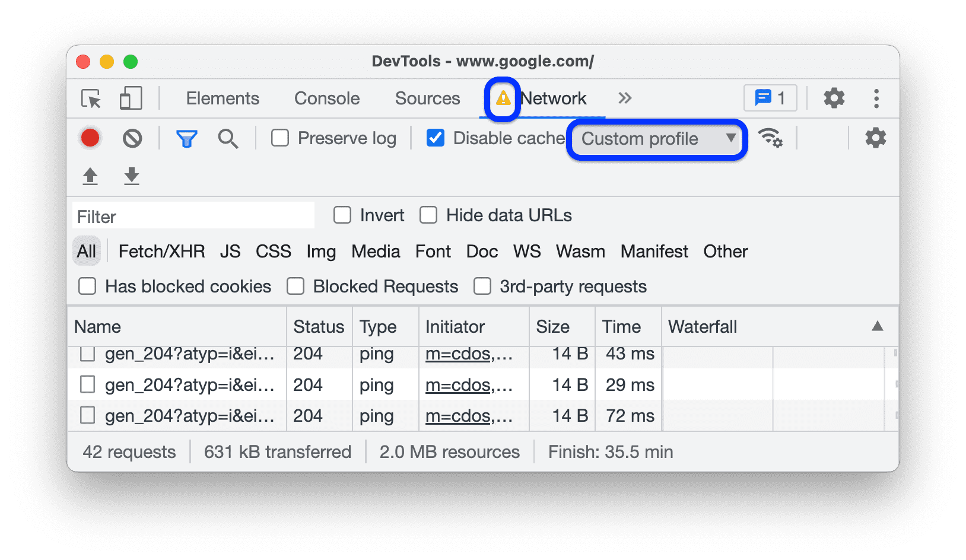Image resolution: width=966 pixels, height=560 pixels.
Task: Clear the network log
Action: tap(132, 138)
